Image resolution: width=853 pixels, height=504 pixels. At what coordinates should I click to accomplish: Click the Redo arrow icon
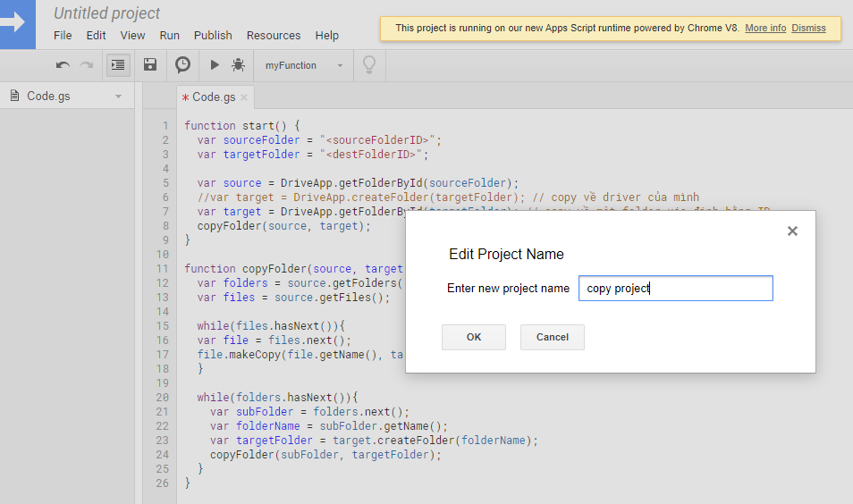pos(87,65)
